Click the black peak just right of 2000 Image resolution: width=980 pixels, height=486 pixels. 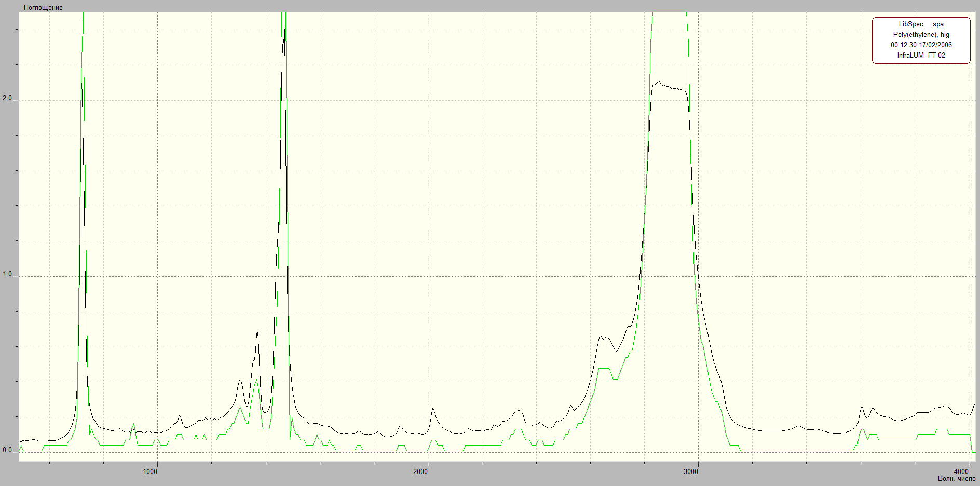[x=433, y=409]
